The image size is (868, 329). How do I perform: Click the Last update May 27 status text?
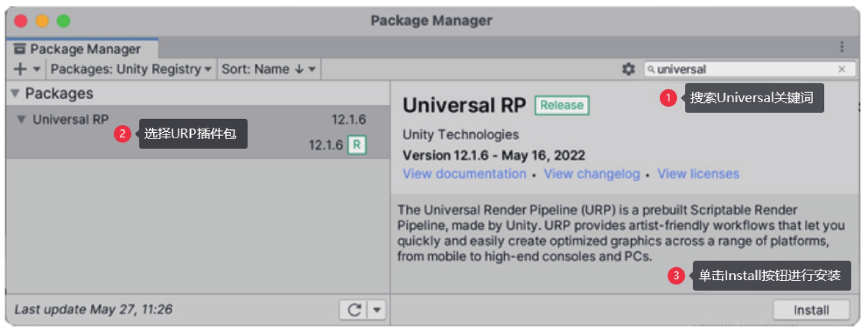tap(93, 309)
